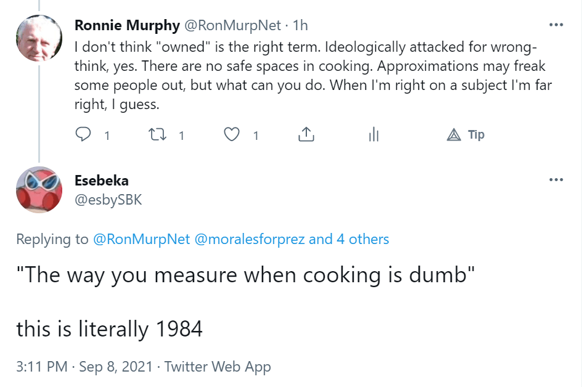Like Ronnie Murphy's tweet with heart icon
Image resolution: width=588 pixels, height=387 pixels.
click(x=231, y=134)
